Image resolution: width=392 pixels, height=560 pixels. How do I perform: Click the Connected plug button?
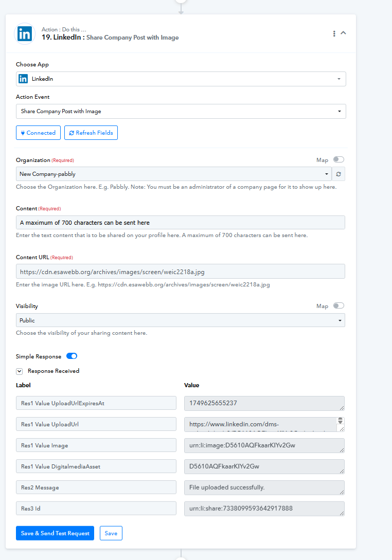pos(38,133)
